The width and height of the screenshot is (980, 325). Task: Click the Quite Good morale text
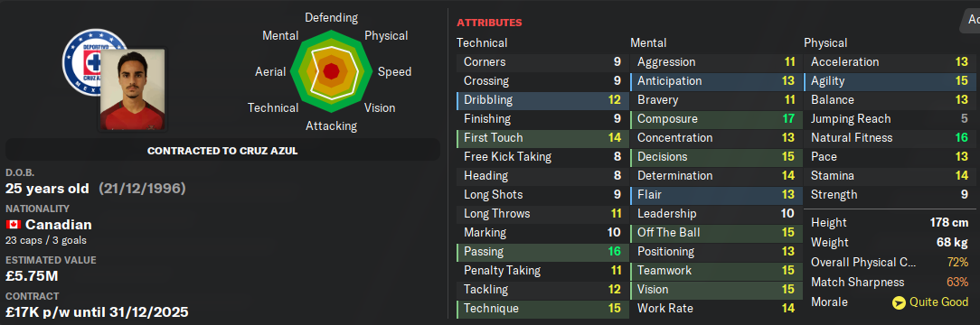tap(939, 302)
